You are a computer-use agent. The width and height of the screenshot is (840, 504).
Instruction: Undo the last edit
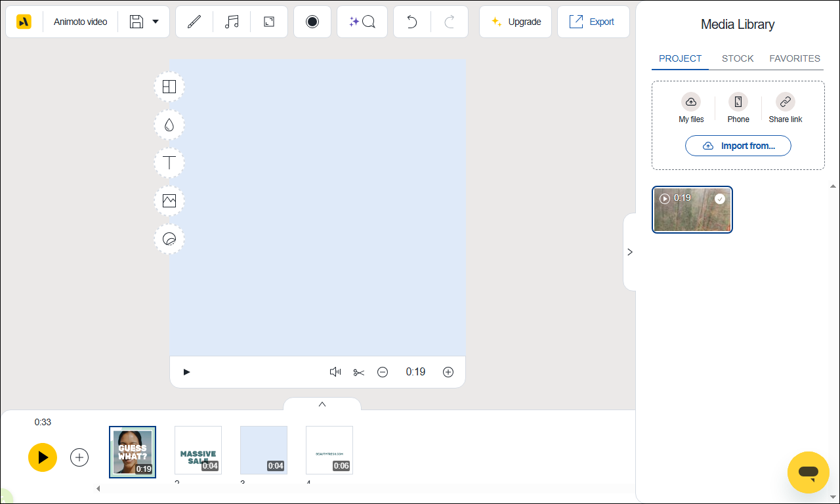(411, 22)
